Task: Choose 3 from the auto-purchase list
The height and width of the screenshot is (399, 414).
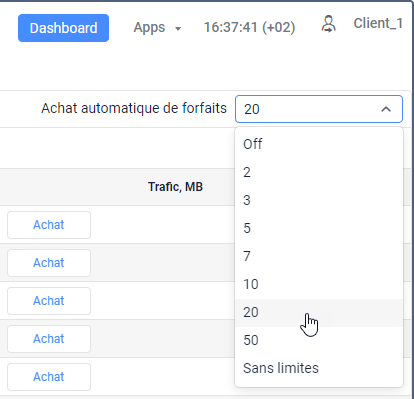Action: click(319, 200)
